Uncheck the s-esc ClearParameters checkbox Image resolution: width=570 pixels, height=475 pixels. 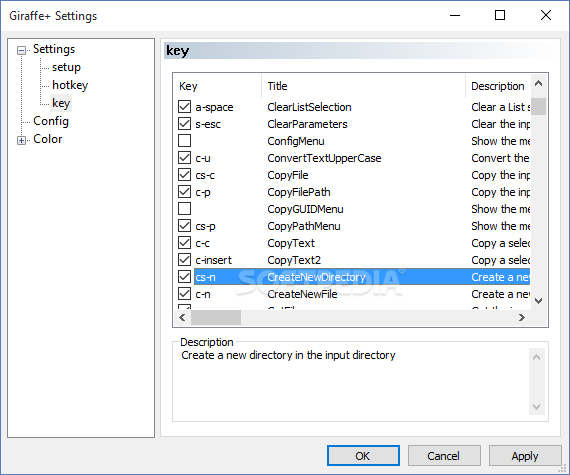tap(184, 124)
